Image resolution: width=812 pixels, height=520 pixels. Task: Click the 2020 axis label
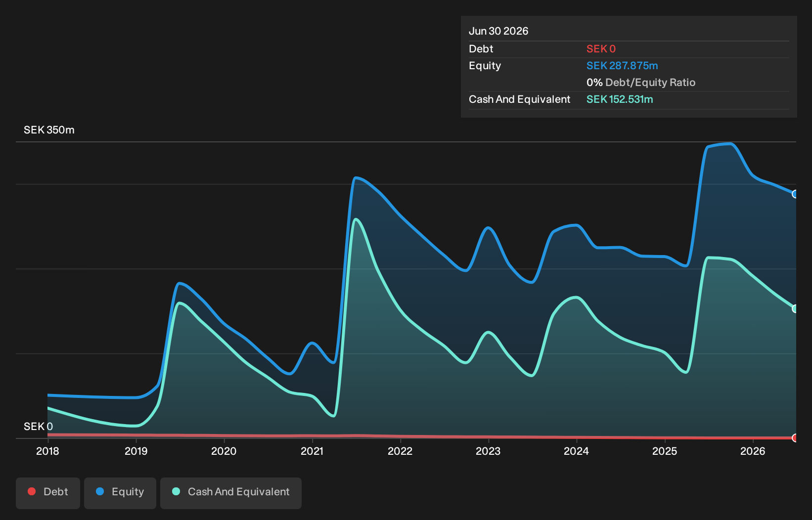(x=224, y=451)
